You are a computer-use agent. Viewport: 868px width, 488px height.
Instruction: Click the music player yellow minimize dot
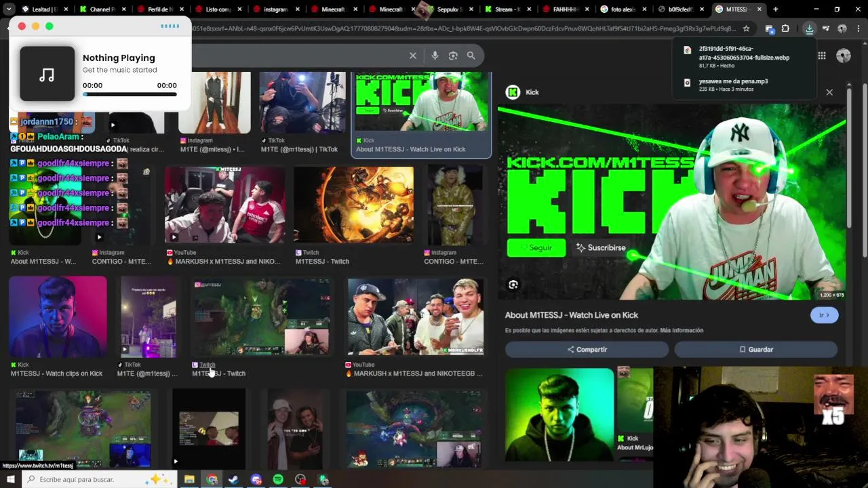tap(35, 26)
